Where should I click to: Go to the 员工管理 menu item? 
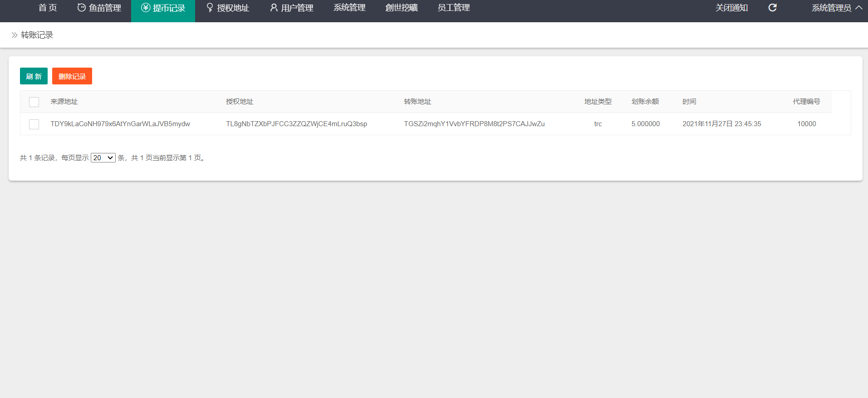pos(453,8)
